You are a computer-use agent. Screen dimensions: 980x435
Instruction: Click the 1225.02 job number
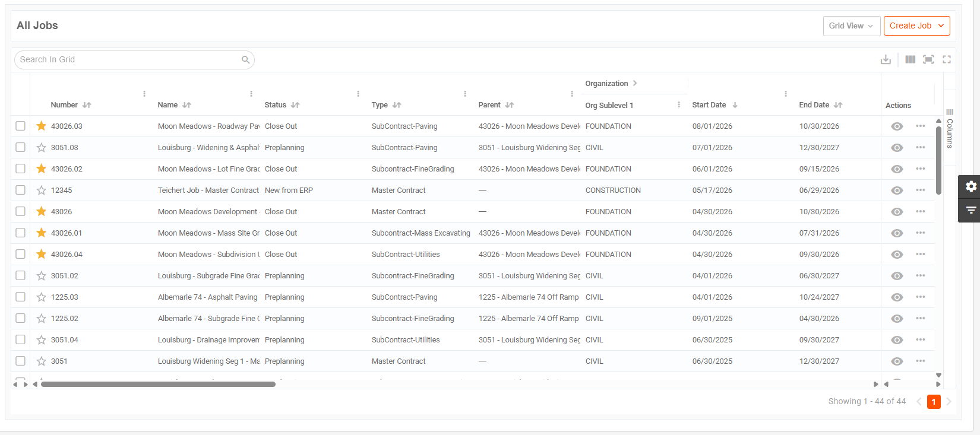click(x=64, y=319)
